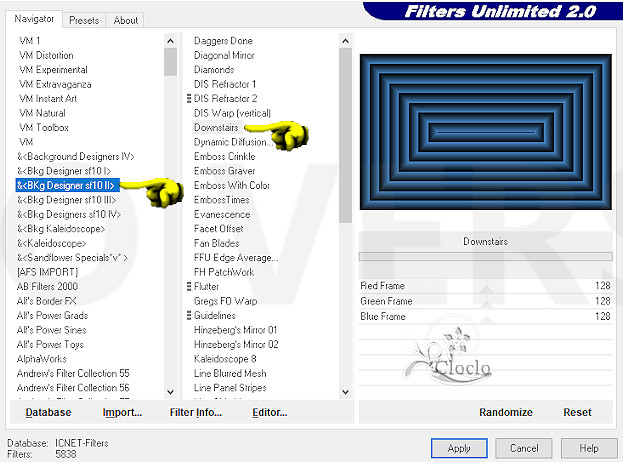
Task: Click the Downstairs preview thumbnail
Action: tap(485, 131)
